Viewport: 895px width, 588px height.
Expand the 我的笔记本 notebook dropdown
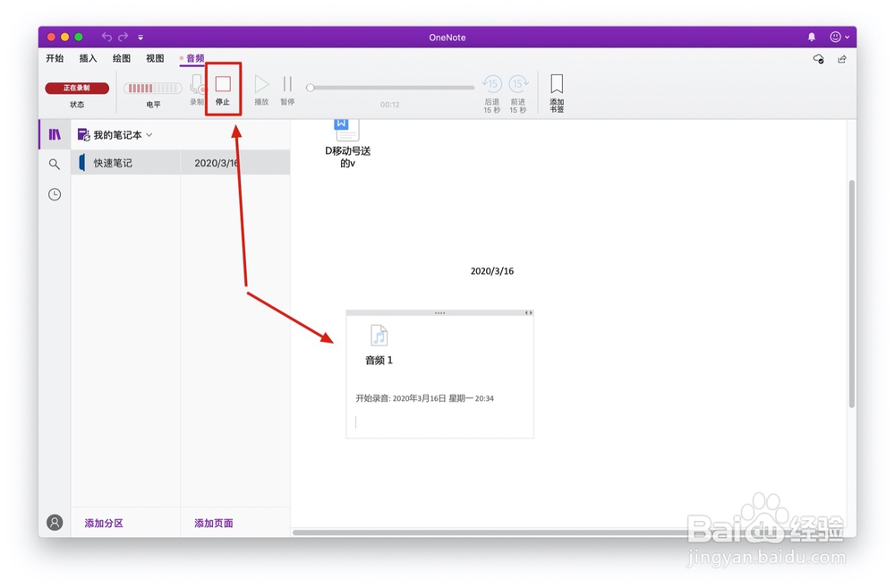(x=149, y=135)
